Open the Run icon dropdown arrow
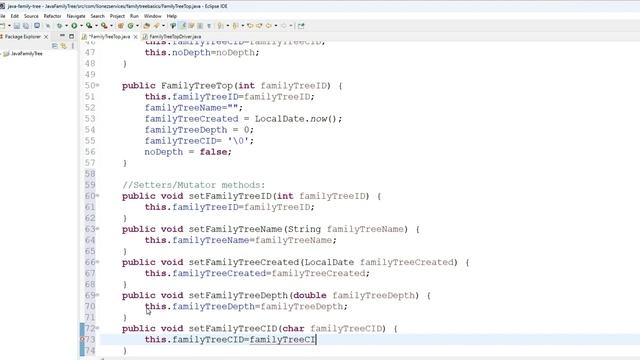The width and height of the screenshot is (640, 360). [81, 26]
